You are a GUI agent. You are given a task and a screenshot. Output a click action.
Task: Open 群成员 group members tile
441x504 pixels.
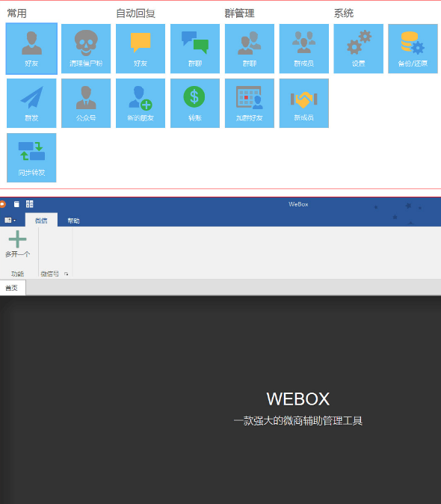pyautogui.click(x=304, y=49)
